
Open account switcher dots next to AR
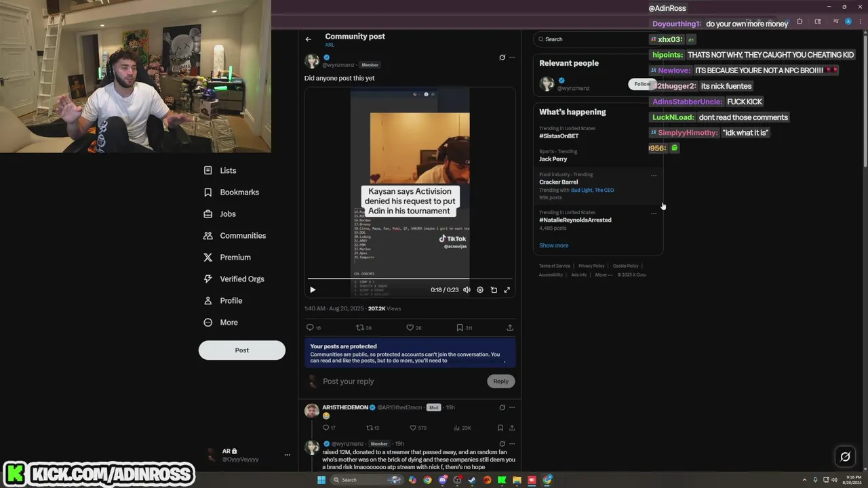pos(287,455)
